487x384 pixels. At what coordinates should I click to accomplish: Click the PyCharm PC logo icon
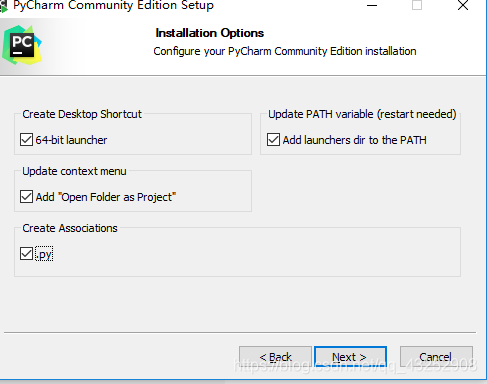(22, 45)
